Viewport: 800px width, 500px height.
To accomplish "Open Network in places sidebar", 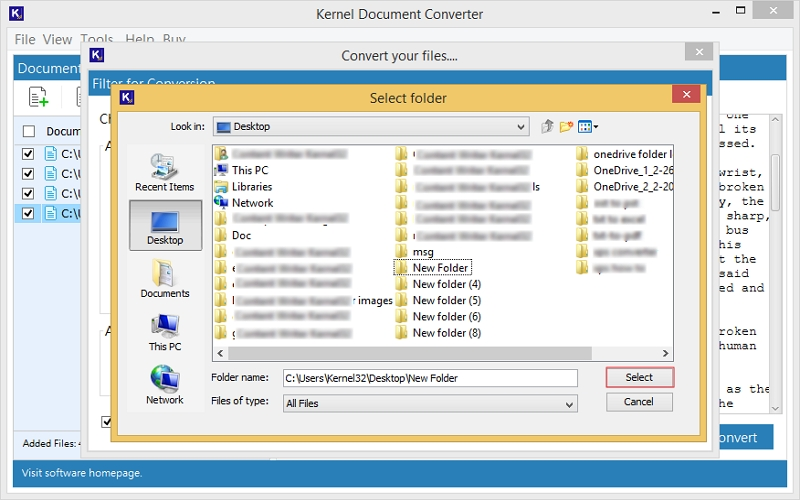I will point(165,385).
